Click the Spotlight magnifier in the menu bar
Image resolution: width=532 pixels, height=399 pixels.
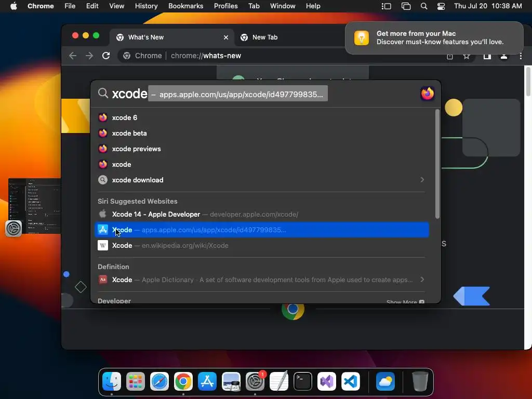point(424,6)
